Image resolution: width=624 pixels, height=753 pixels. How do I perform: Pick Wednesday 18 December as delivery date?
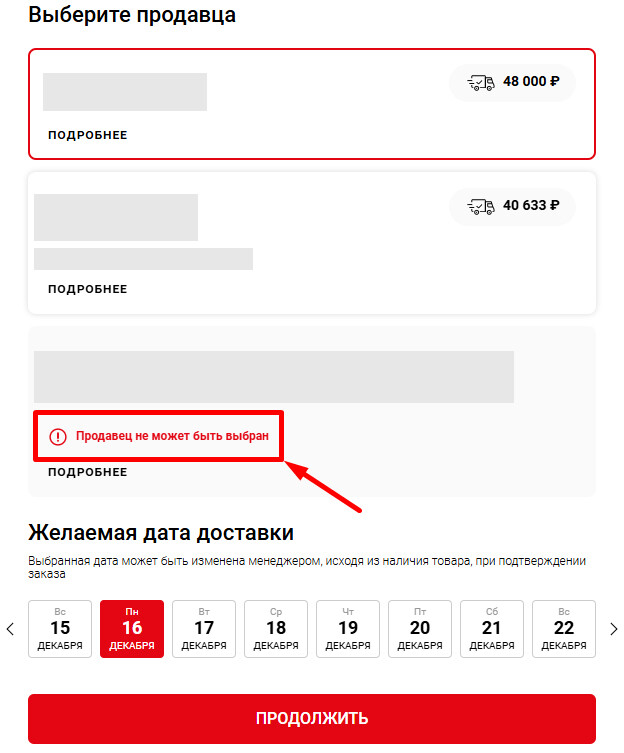(276, 629)
